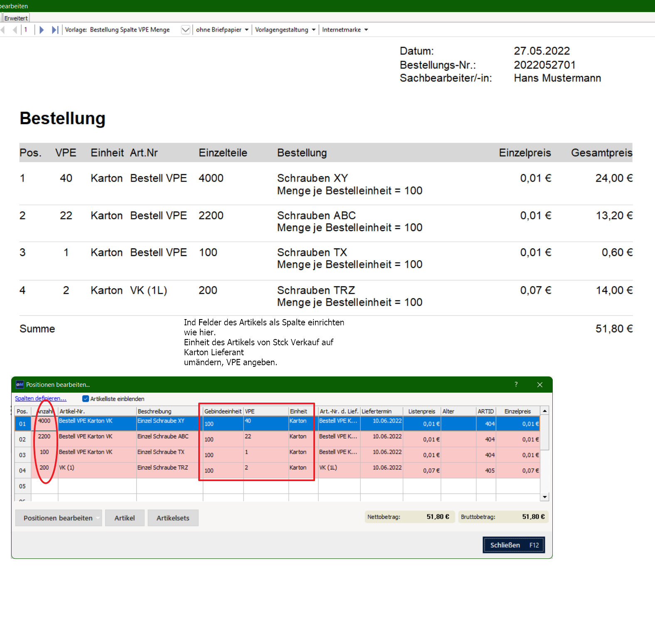Click the quantity cell 2200
The height and width of the screenshot is (644, 655).
[44, 439]
